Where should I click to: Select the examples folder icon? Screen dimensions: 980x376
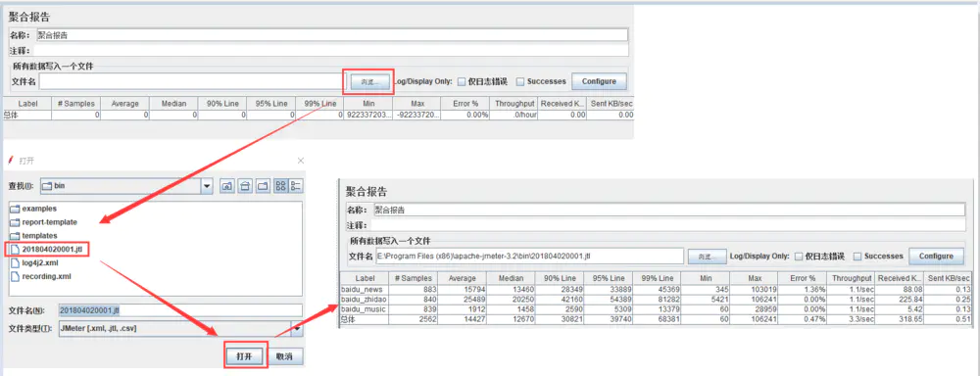[x=15, y=209]
